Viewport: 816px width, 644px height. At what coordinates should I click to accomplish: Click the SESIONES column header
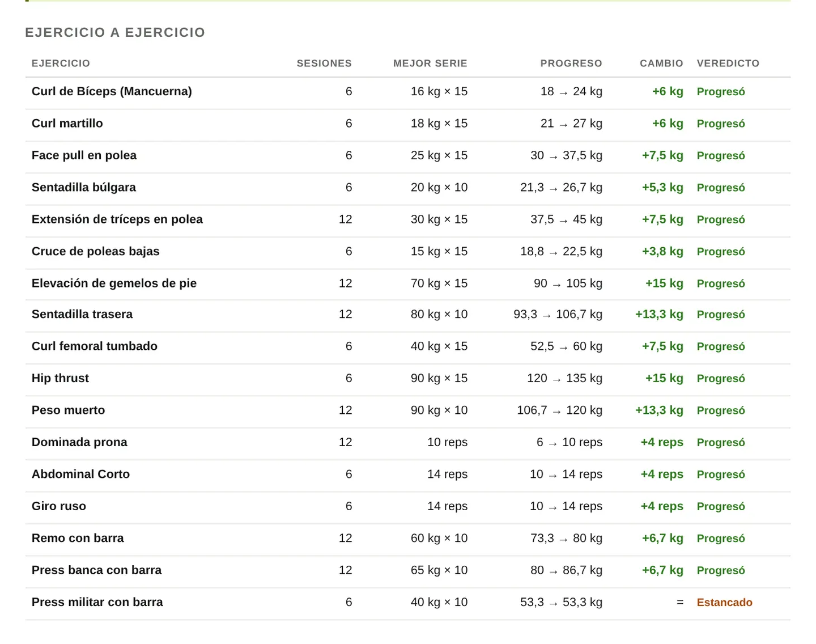(x=324, y=63)
